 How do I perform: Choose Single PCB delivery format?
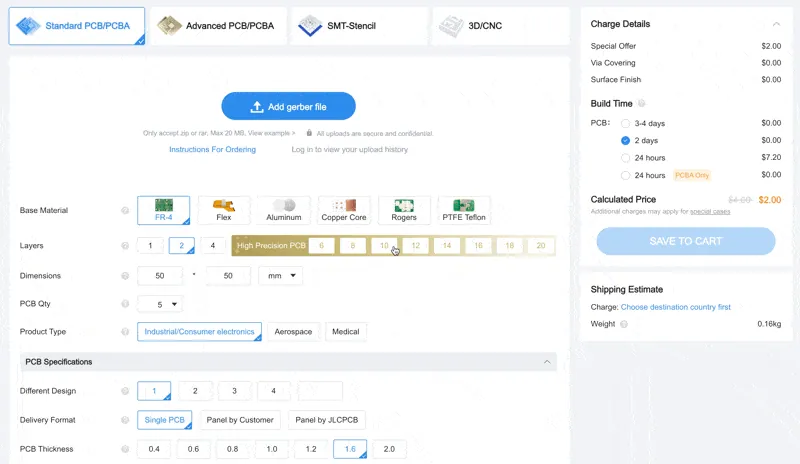(x=164, y=420)
